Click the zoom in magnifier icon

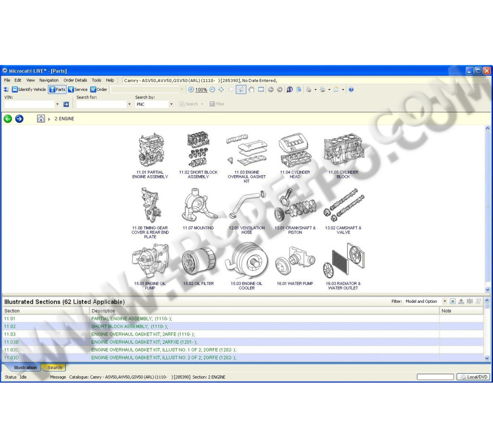coord(191,90)
